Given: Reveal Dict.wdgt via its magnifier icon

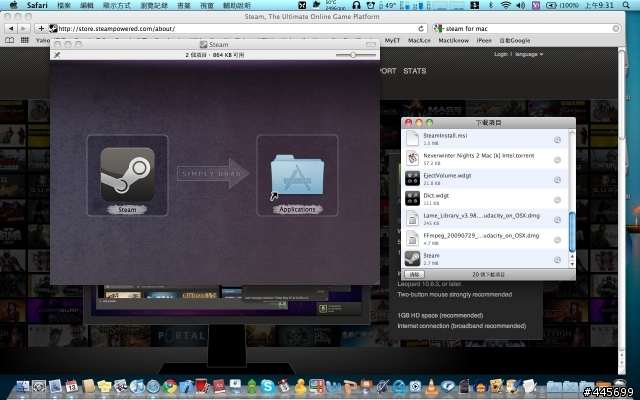Looking at the screenshot, I should pyautogui.click(x=557, y=200).
